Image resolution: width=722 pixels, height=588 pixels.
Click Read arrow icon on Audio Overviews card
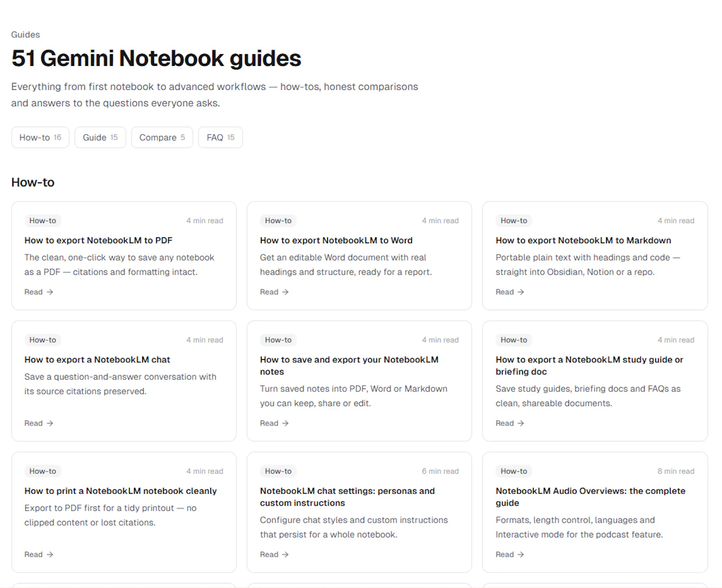(521, 555)
